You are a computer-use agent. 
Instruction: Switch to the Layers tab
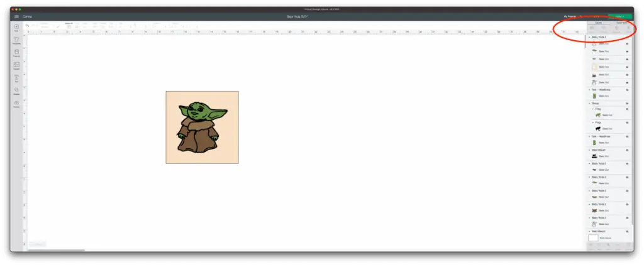599,23
